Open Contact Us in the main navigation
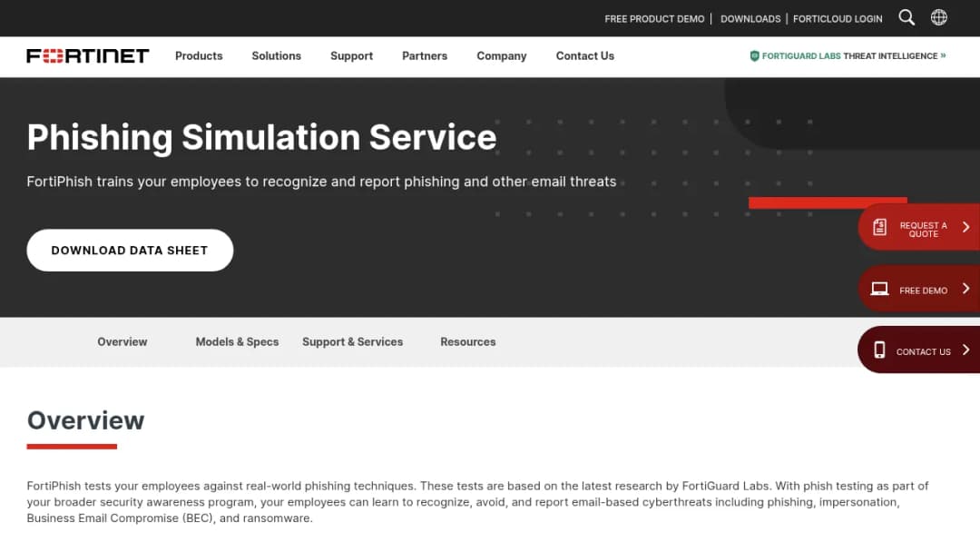This screenshot has height=552, width=980. pos(585,55)
